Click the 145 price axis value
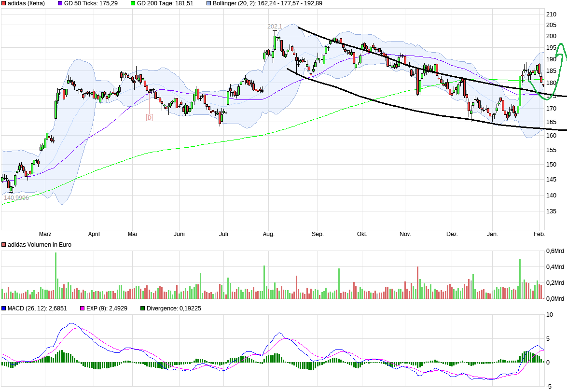 click(x=552, y=180)
